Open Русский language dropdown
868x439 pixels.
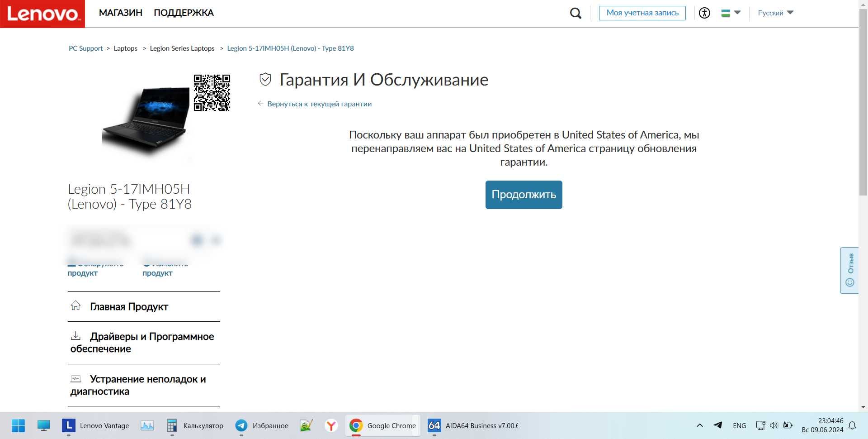tap(775, 13)
